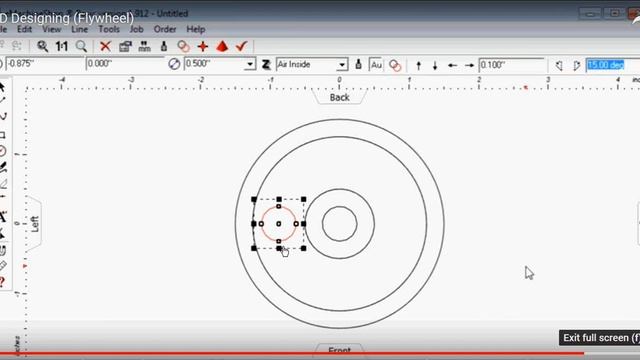640x360 pixels.
Task: Click the top-left selection handle
Action: [x=254, y=199]
